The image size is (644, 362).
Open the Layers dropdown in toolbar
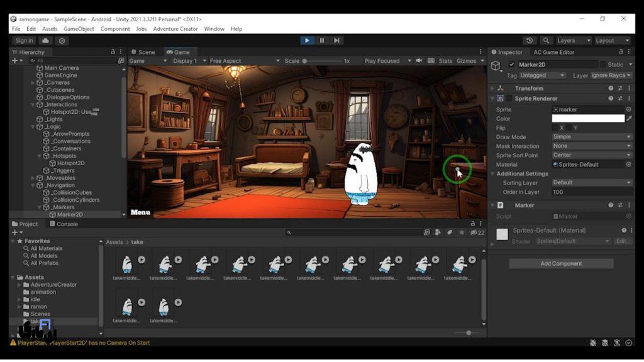(574, 41)
